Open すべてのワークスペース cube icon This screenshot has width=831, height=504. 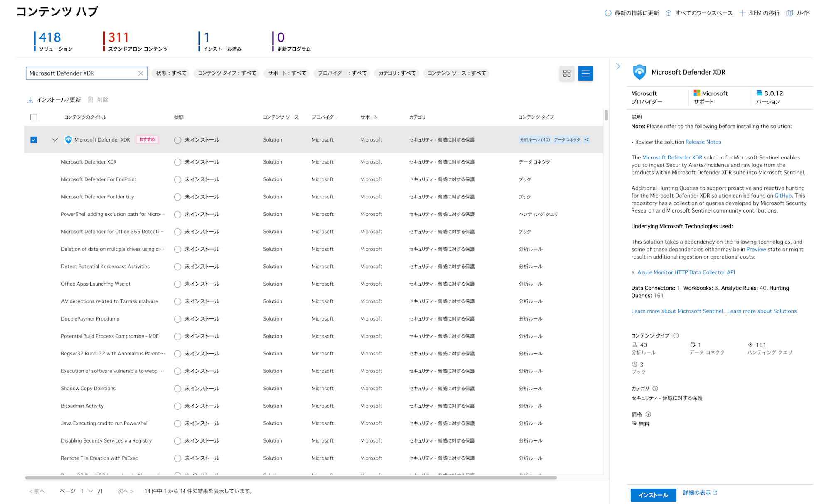pos(669,13)
